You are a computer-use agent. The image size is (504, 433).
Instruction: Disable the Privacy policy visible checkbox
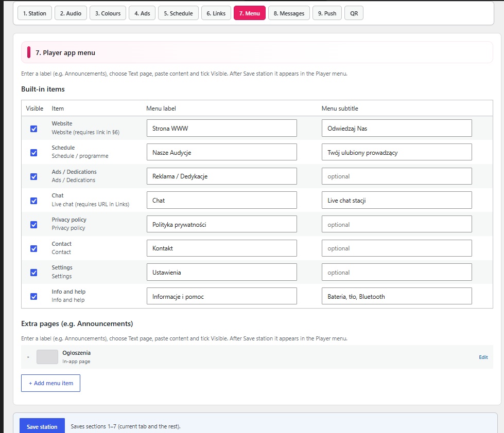coord(34,225)
